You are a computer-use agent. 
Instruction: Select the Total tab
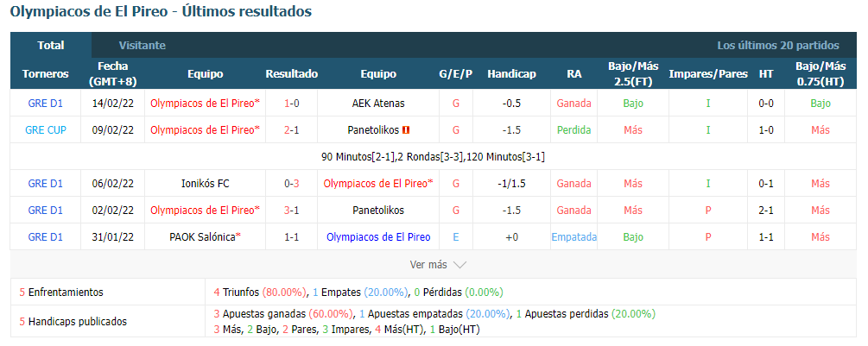point(51,46)
